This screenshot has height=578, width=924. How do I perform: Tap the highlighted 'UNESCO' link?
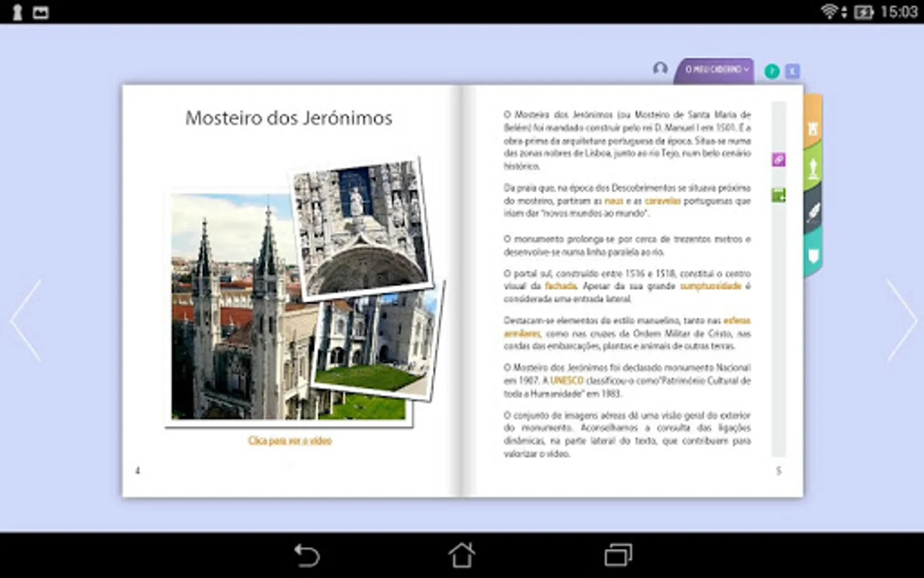click(x=567, y=381)
